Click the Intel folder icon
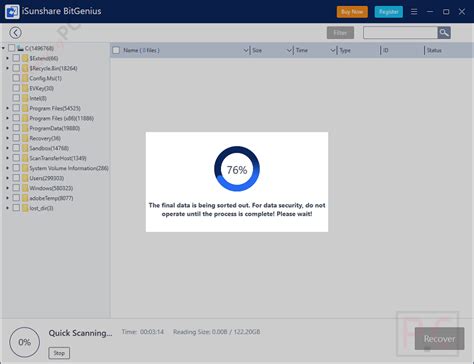The width and height of the screenshot is (474, 364). point(25,98)
